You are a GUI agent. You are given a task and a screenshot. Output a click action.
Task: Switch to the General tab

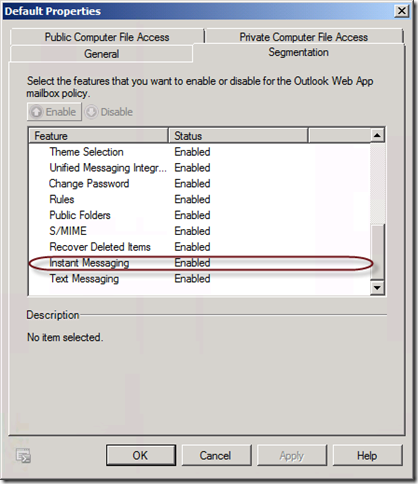[101, 54]
